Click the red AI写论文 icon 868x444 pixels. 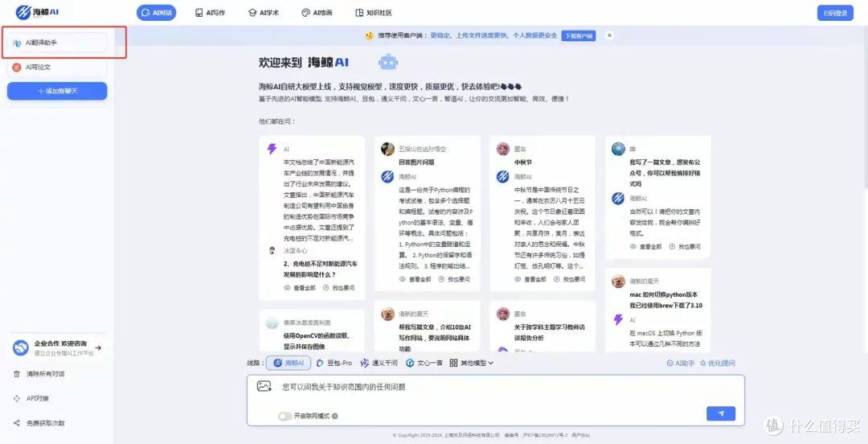point(17,67)
